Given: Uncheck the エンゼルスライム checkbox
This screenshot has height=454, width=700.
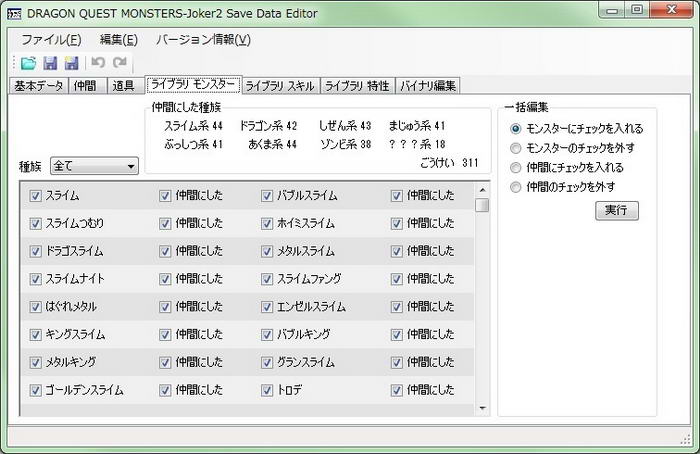Looking at the screenshot, I should [267, 307].
